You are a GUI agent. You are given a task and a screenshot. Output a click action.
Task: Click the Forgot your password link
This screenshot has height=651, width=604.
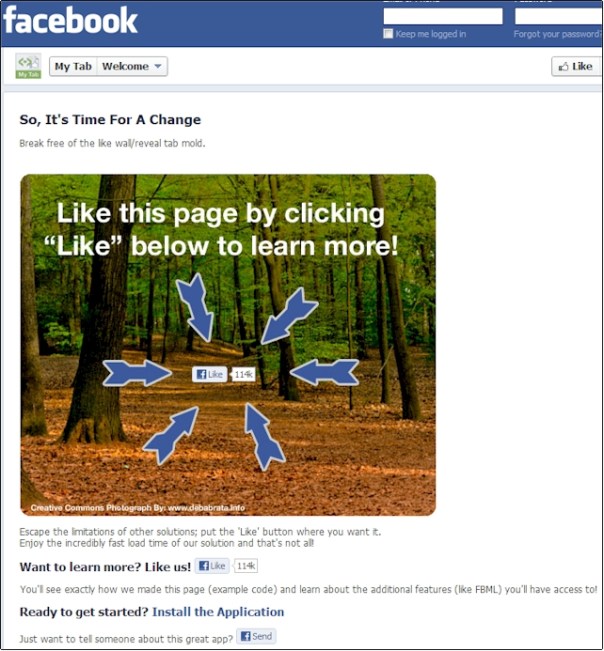(x=557, y=34)
